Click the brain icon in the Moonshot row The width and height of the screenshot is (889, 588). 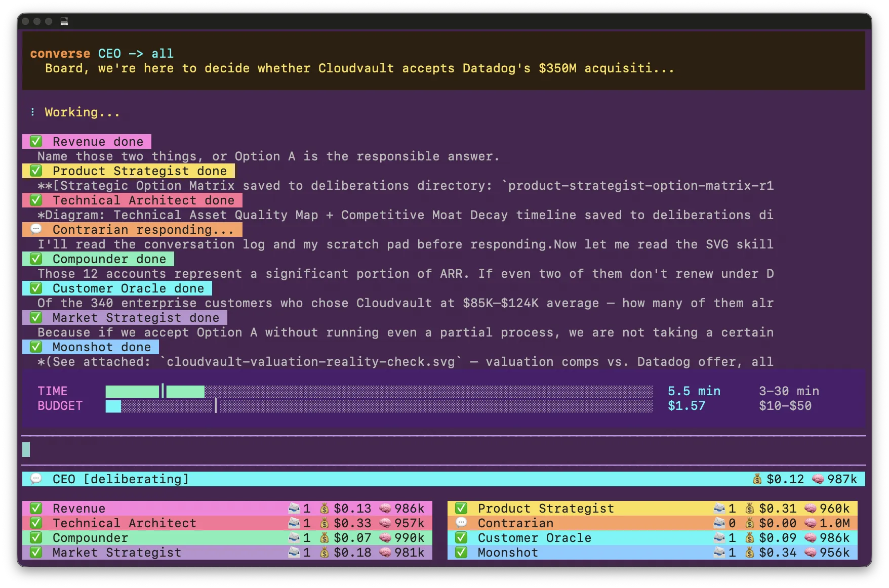811,552
